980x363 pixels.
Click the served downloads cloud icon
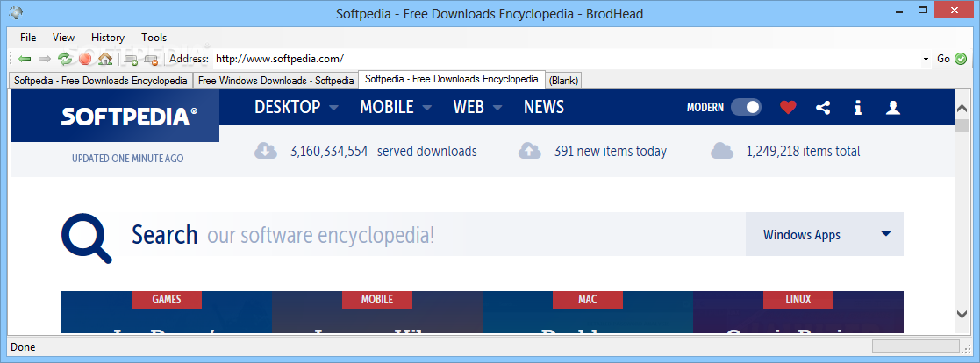point(266,151)
